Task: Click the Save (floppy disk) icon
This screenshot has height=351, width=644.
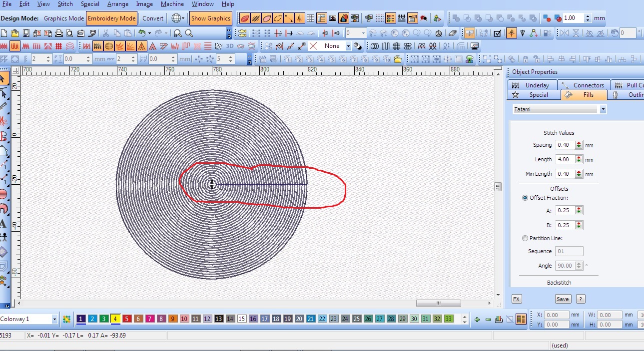Action: 26,33
